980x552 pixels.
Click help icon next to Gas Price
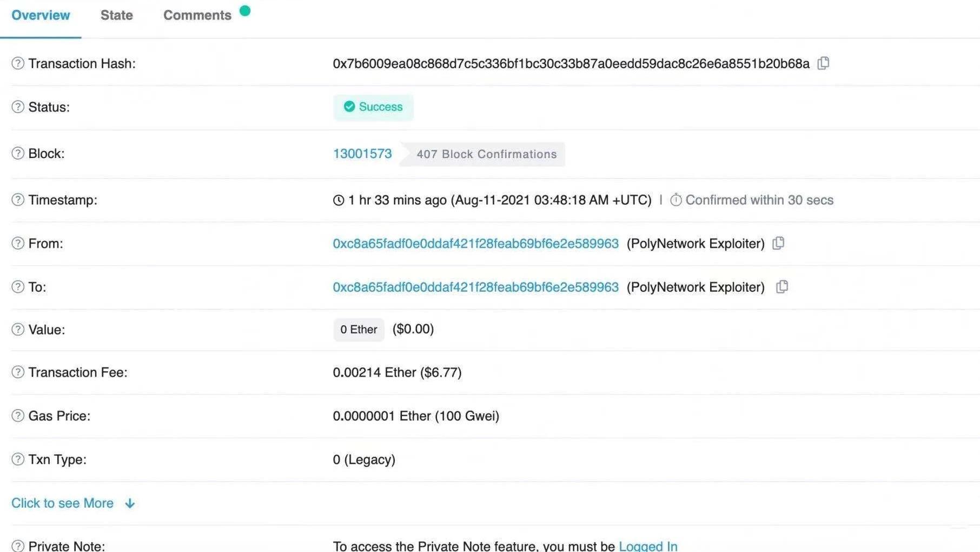(x=18, y=416)
